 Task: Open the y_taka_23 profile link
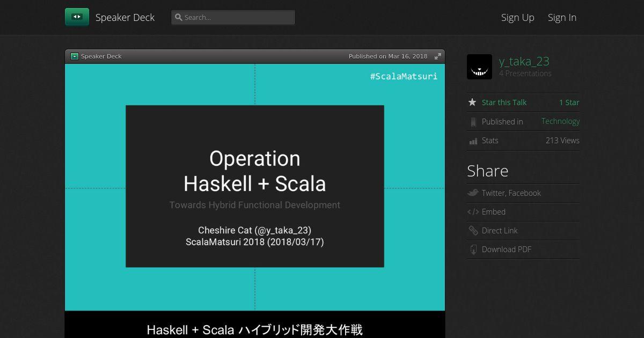[x=524, y=61]
